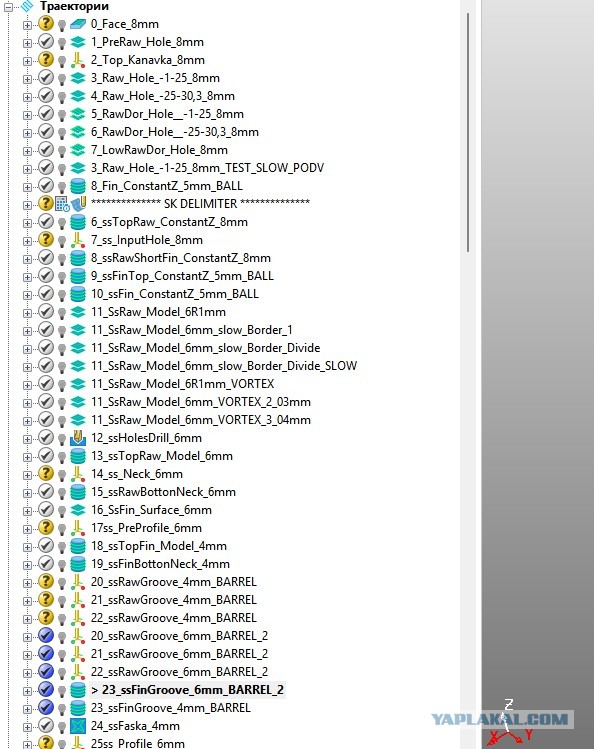Select toolpath 21_ssRawGroove_6mm_BARREL_2
This screenshot has width=594, height=749.
pos(180,654)
